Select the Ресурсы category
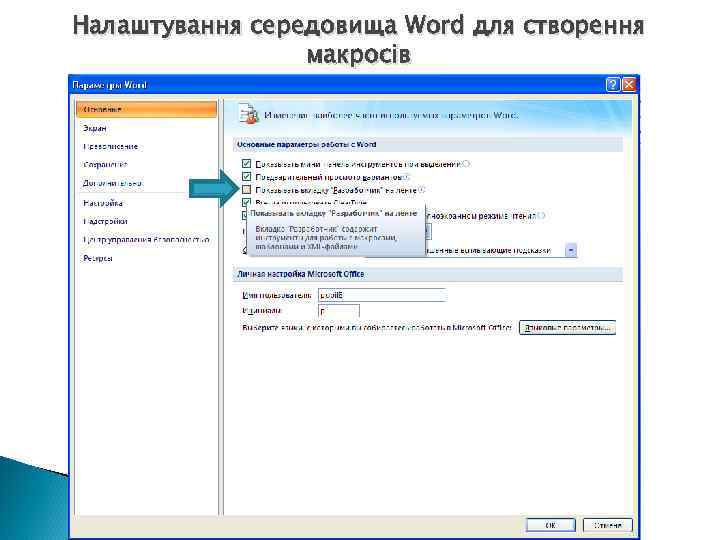 98,258
